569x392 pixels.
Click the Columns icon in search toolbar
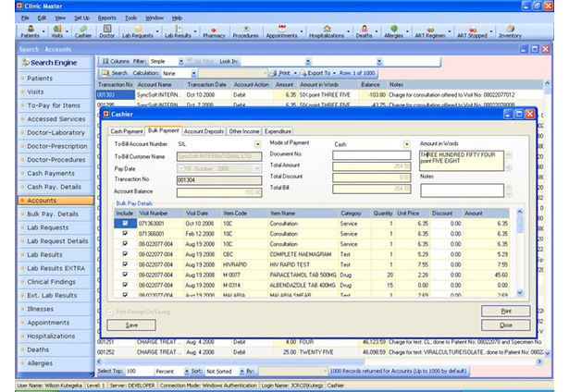point(105,61)
